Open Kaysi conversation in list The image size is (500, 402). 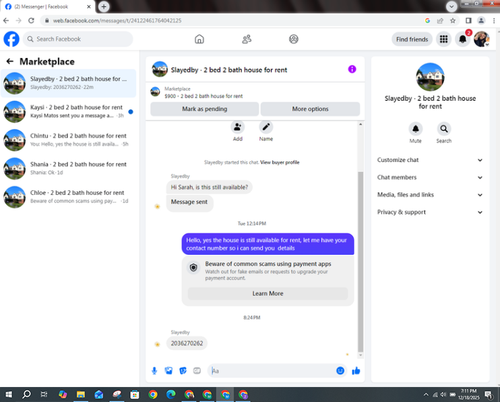(x=68, y=111)
